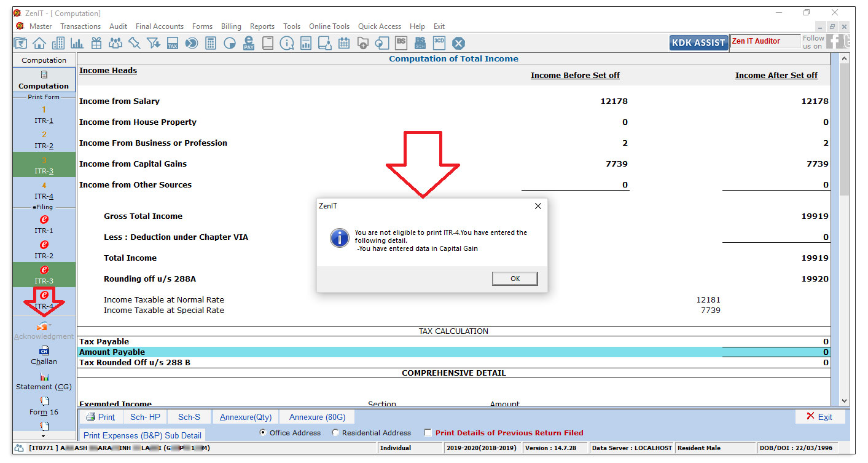Open the 3CD toolbar icon

pyautogui.click(x=439, y=42)
